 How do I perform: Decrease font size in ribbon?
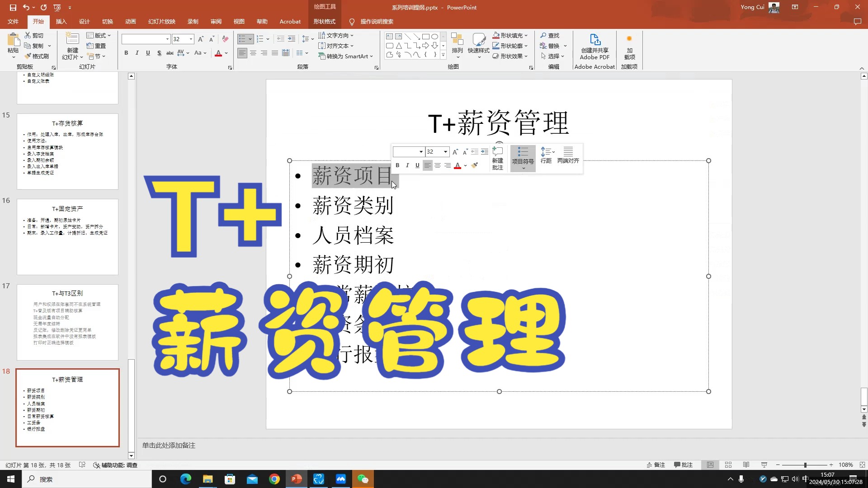211,39
